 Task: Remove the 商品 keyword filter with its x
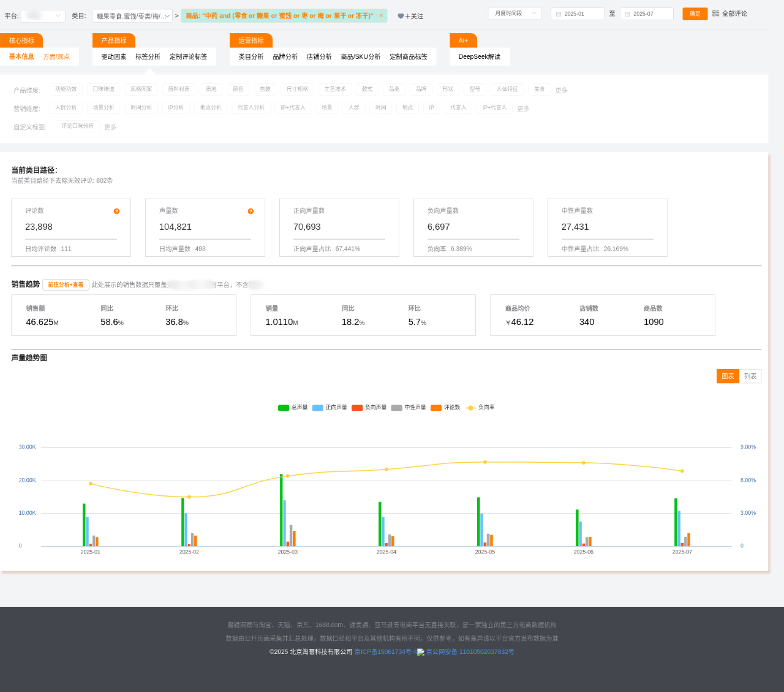point(381,16)
